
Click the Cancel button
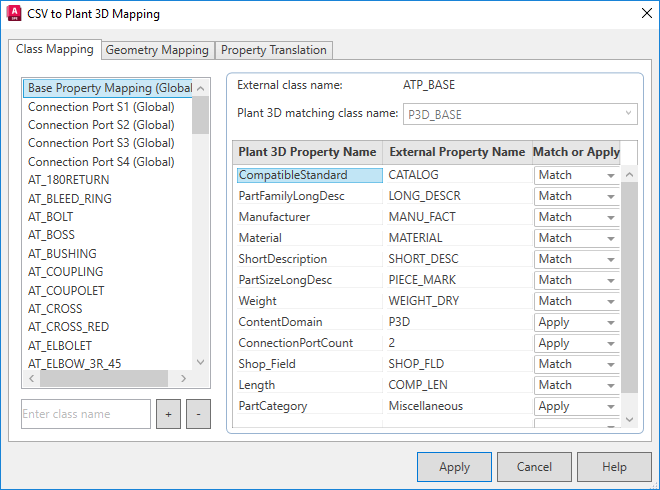coord(534,467)
